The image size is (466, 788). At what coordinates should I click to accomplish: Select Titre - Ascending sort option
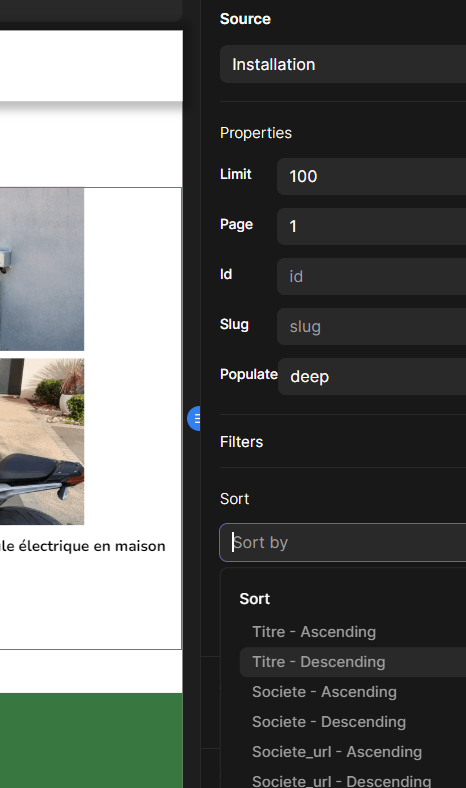point(314,632)
